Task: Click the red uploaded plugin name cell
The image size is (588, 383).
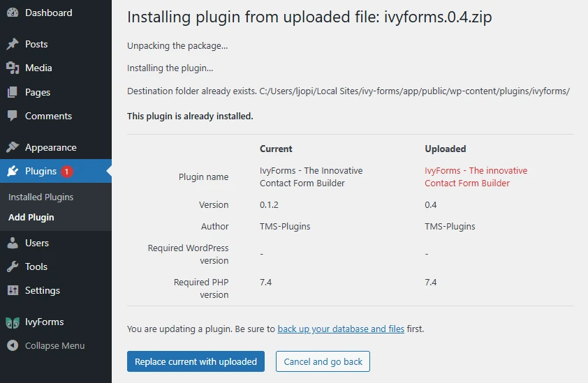Action: pos(476,177)
